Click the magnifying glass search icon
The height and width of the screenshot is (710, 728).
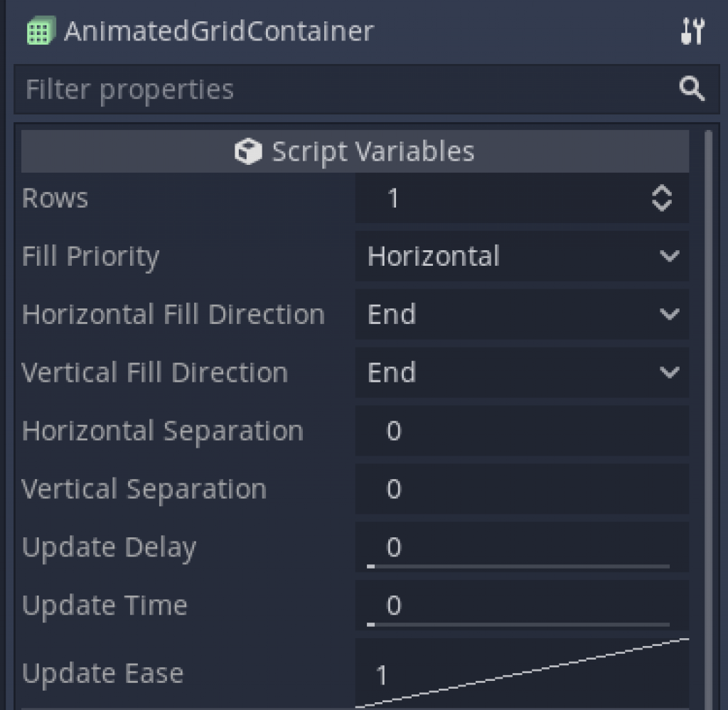pyautogui.click(x=691, y=89)
